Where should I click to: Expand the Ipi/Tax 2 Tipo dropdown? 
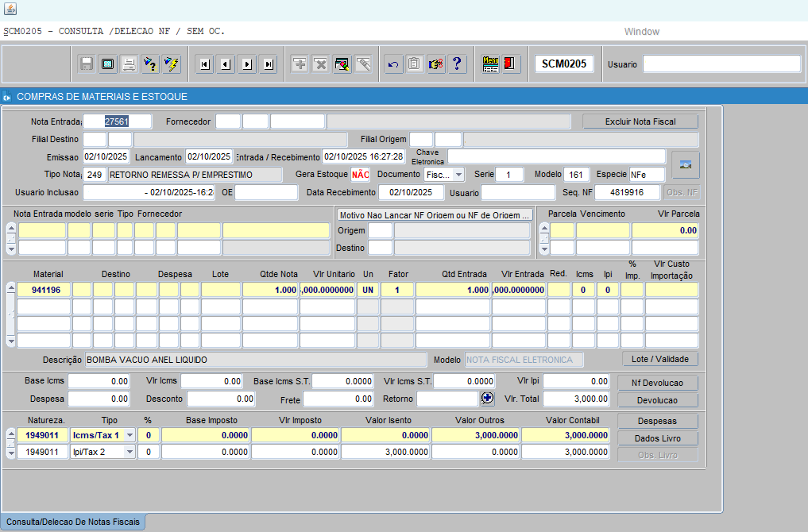pos(129,452)
